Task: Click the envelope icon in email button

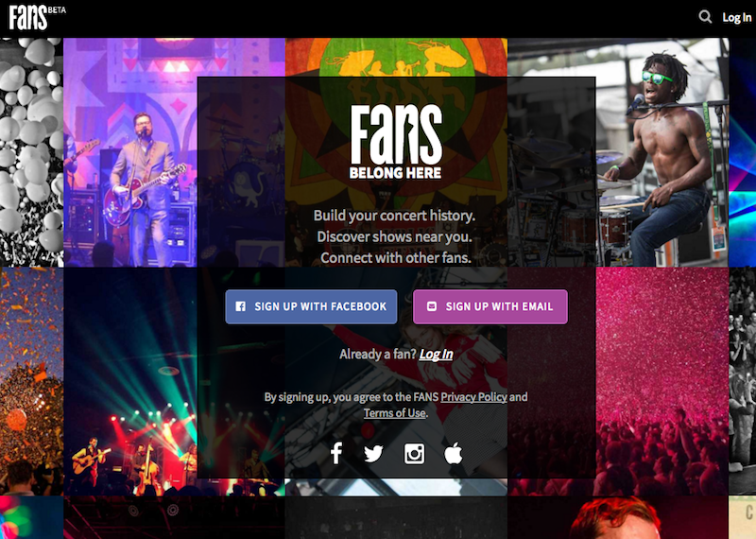Action: pyautogui.click(x=432, y=306)
